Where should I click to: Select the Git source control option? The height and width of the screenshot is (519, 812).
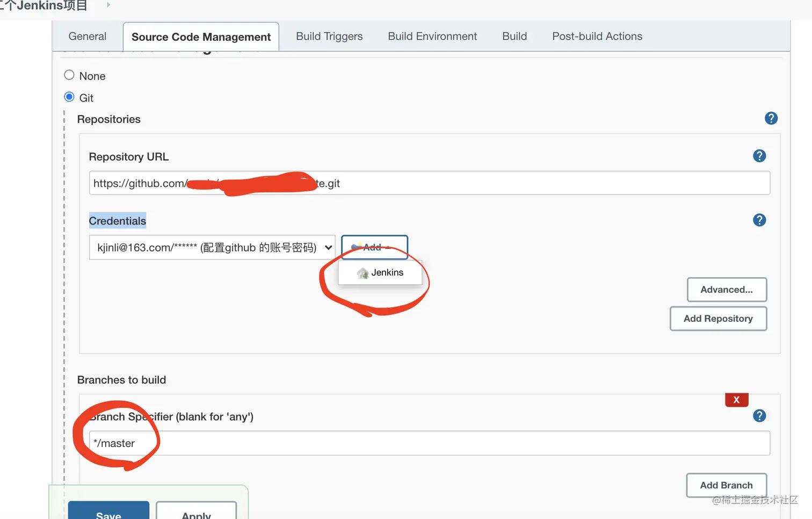pos(69,97)
